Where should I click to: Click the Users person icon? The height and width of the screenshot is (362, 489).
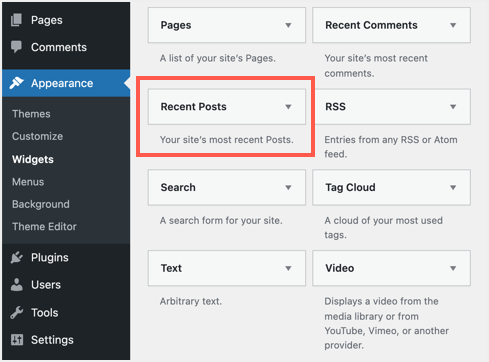pyautogui.click(x=16, y=285)
